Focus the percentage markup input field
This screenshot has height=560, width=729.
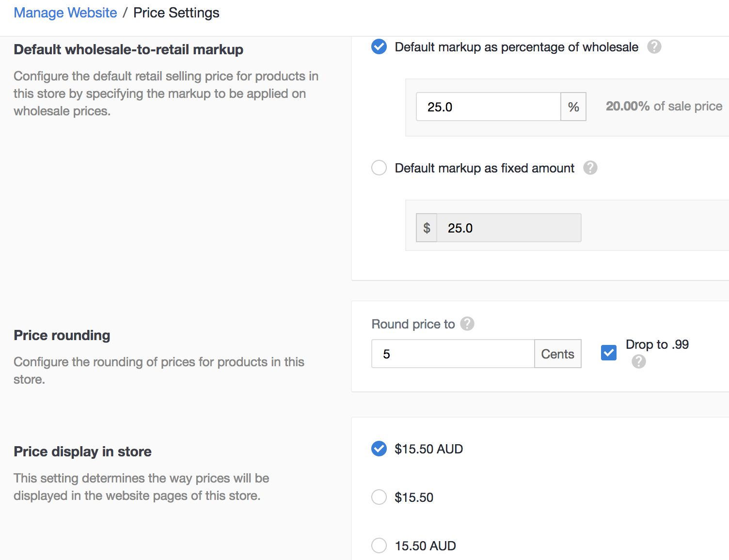pyautogui.click(x=488, y=107)
